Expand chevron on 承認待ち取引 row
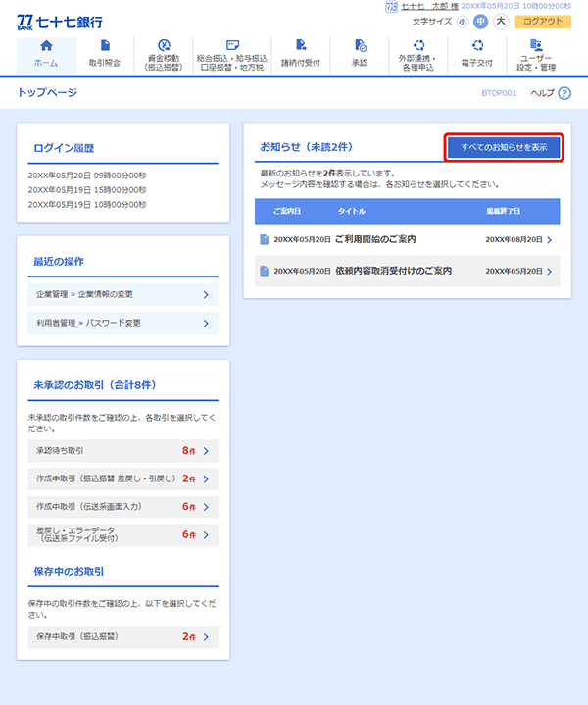This screenshot has width=588, height=705. pyautogui.click(x=206, y=451)
